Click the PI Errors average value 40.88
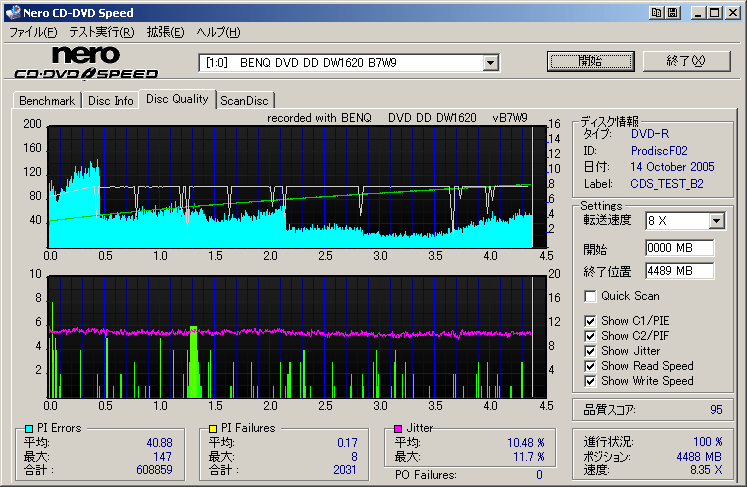747x487 pixels. pyautogui.click(x=160, y=443)
